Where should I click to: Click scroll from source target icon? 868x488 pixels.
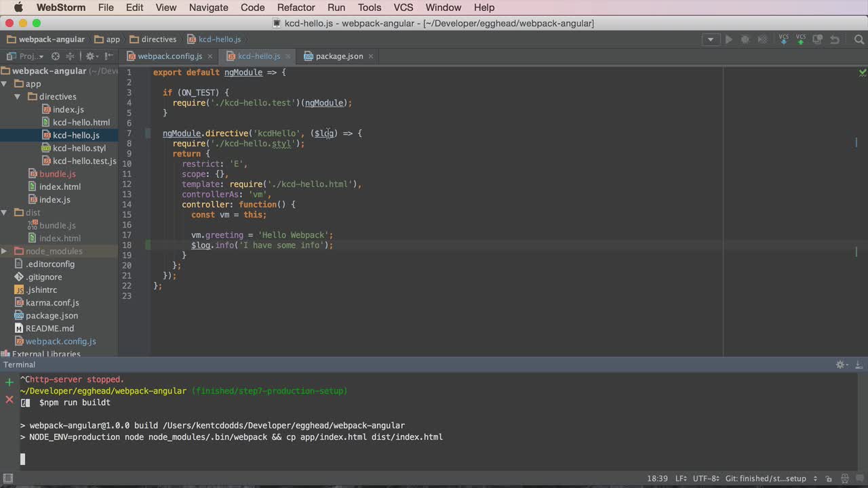pos(56,56)
